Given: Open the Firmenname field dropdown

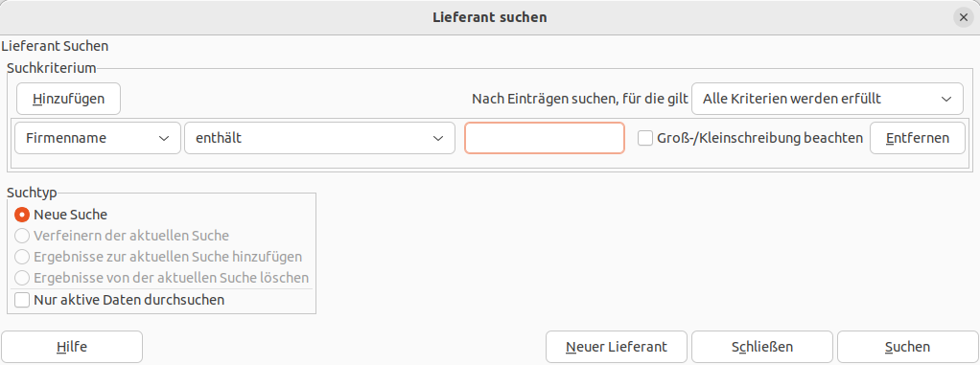Looking at the screenshot, I should tap(98, 138).
